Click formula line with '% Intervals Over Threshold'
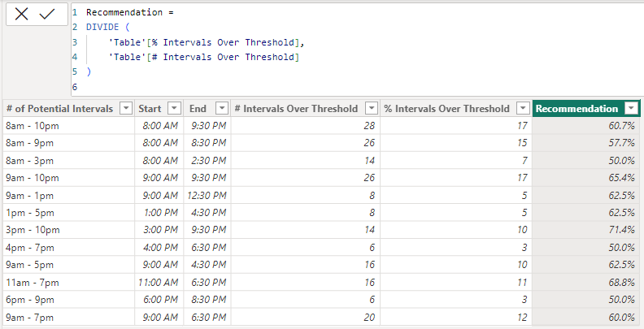The height and width of the screenshot is (329, 644). (x=206, y=42)
